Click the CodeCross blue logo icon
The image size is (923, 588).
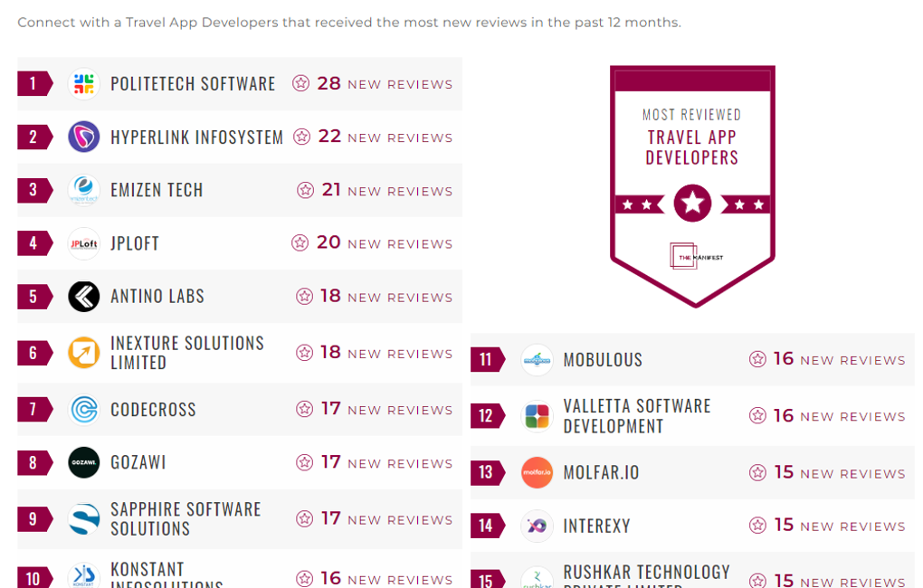84,410
